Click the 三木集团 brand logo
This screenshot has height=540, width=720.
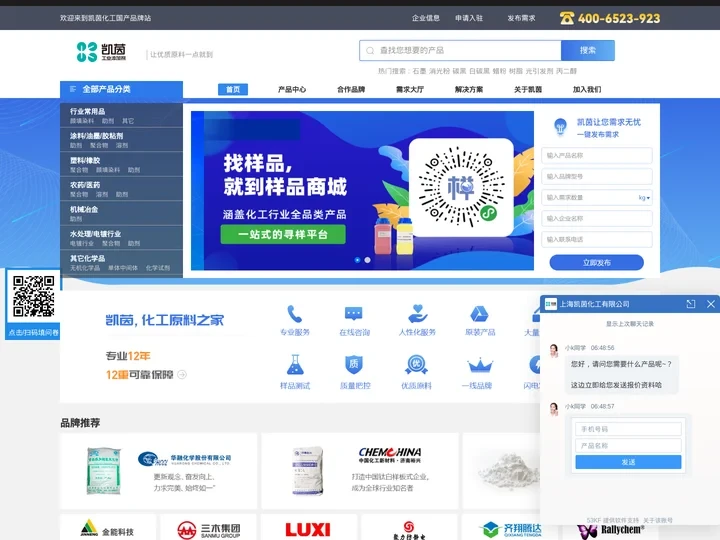click(x=209, y=530)
